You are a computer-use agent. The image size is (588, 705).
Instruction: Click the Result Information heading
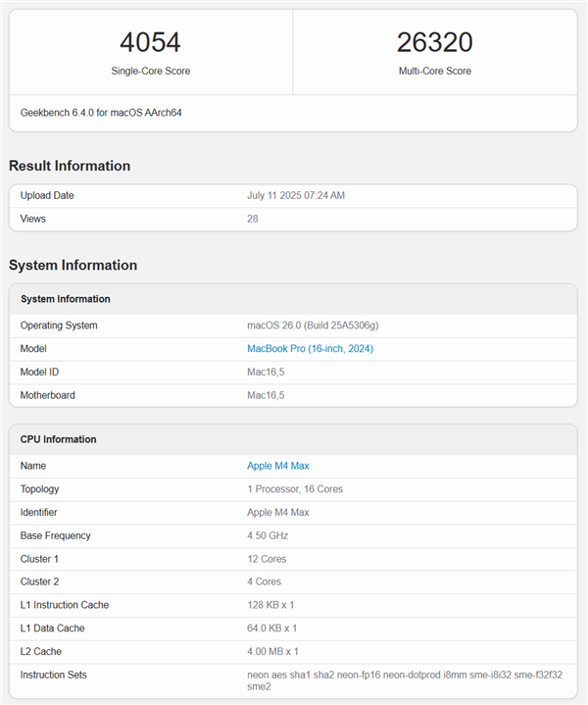point(70,166)
